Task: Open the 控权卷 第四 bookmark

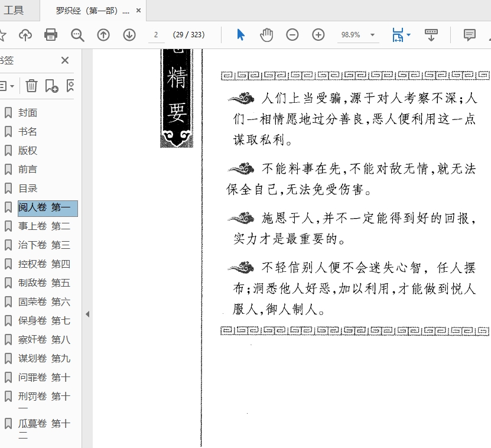Action: [x=44, y=264]
